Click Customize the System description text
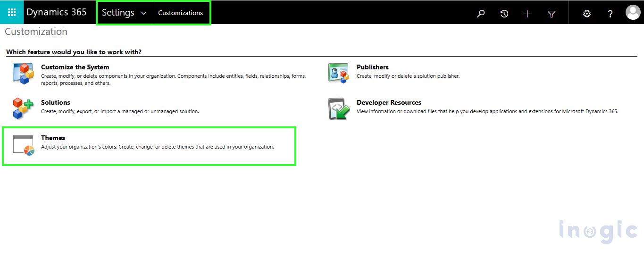 [x=174, y=79]
